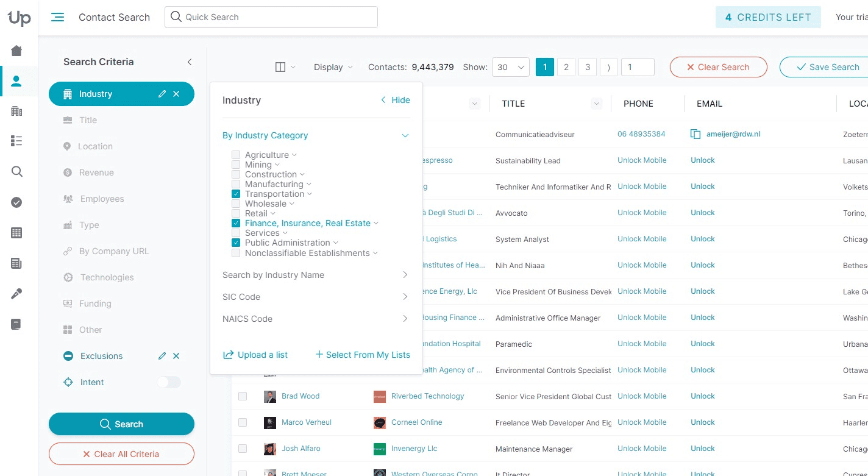The width and height of the screenshot is (868, 476).
Task: Uncheck Finance, Insurance, Real Estate checkbox
Action: pos(236,223)
